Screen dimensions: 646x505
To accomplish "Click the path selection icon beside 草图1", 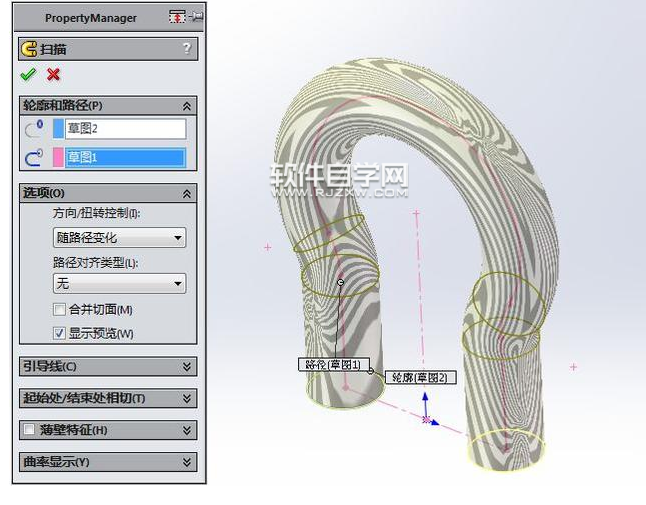I will (34, 158).
